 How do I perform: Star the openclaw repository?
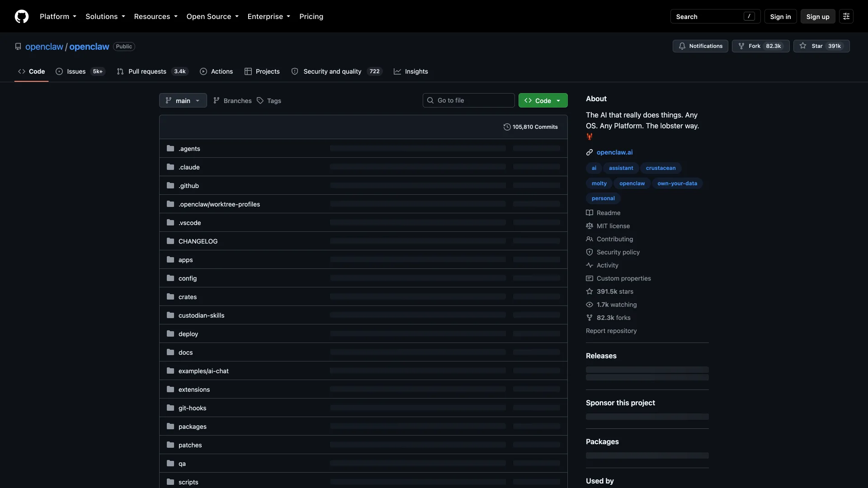coord(821,46)
